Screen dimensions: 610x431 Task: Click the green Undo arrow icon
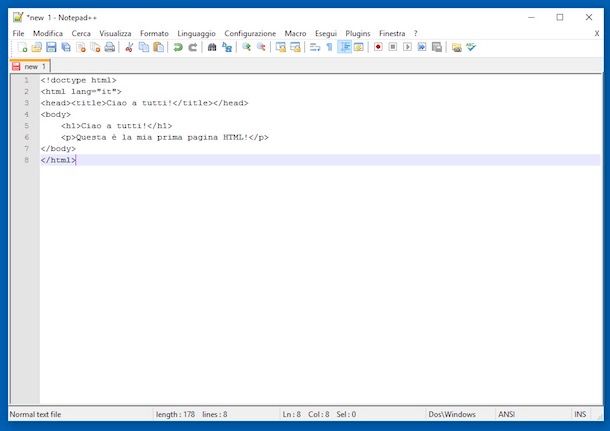(x=178, y=47)
